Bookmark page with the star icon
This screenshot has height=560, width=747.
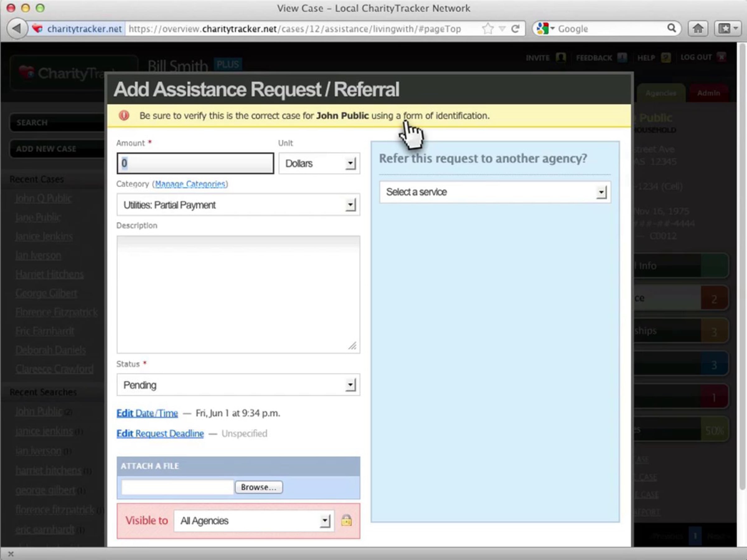coord(487,29)
